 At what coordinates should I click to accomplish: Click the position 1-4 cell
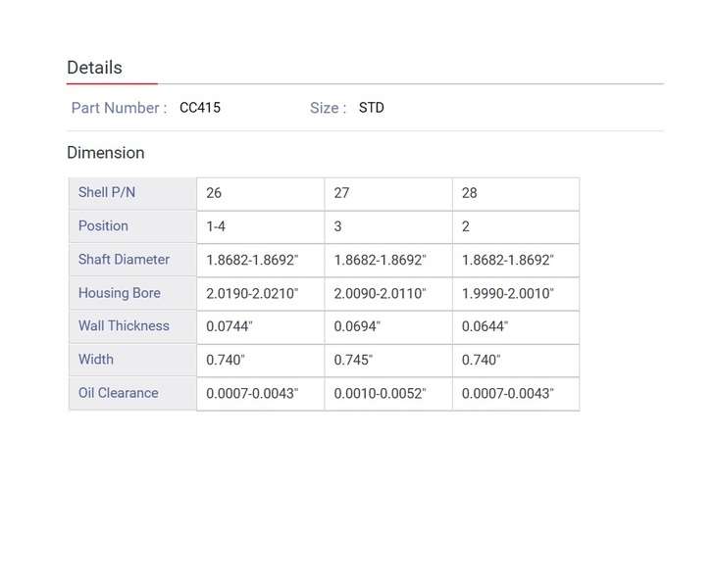216,226
